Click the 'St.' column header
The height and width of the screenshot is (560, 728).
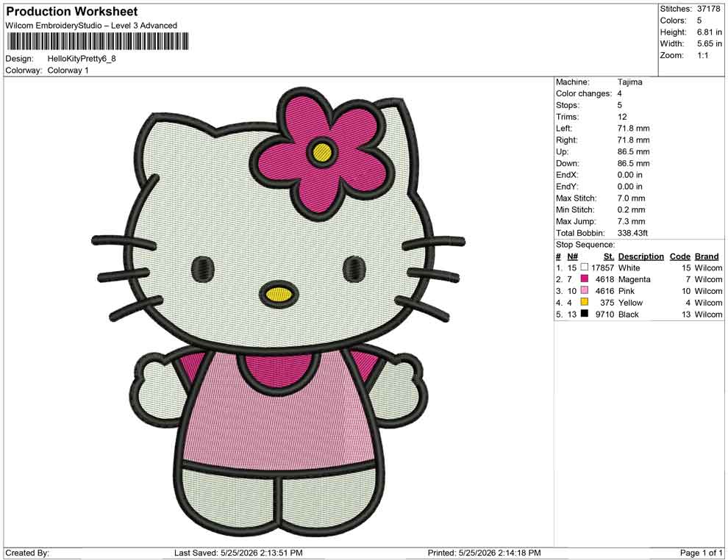(x=609, y=256)
